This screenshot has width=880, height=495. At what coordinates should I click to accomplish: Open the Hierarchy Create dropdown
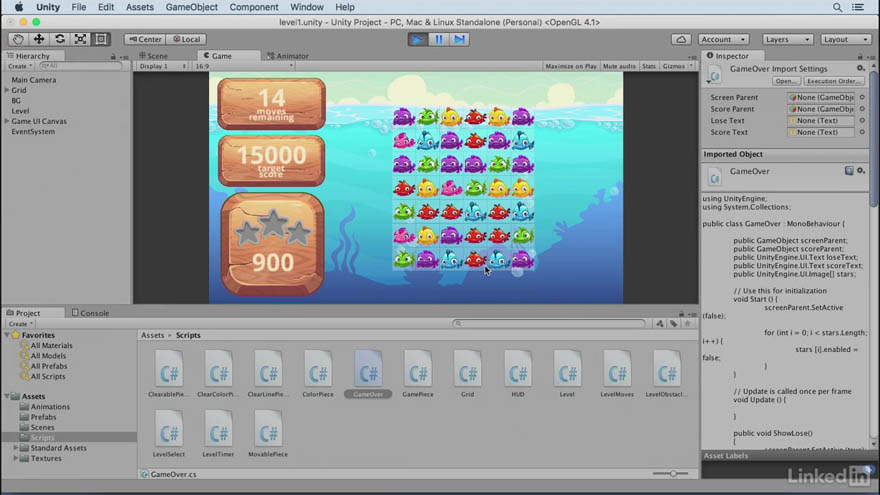pyautogui.click(x=20, y=66)
